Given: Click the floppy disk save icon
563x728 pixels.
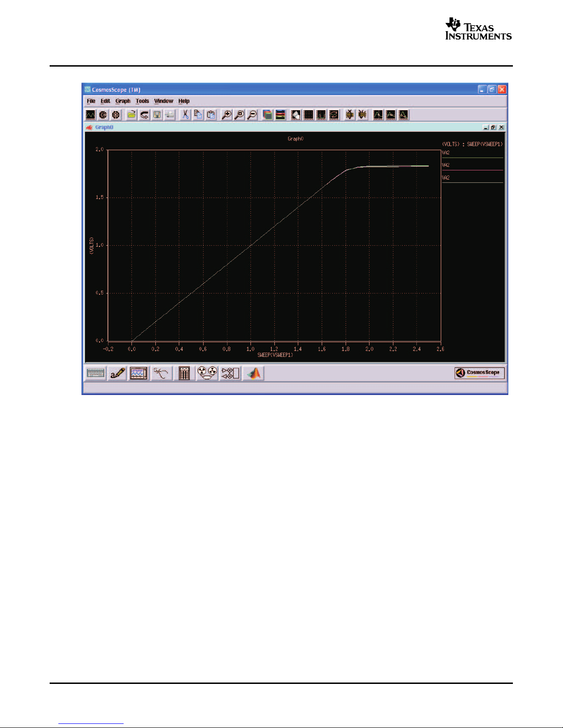Looking at the screenshot, I should point(157,115).
